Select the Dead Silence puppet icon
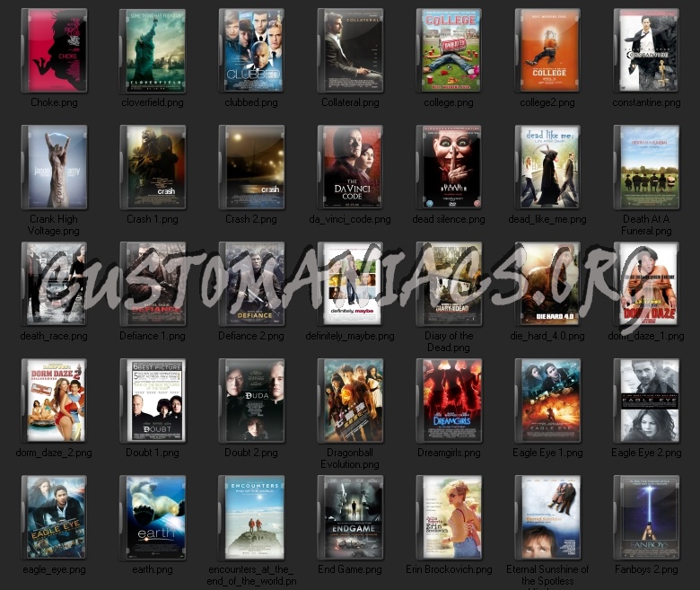This screenshot has width=700, height=590. (x=449, y=167)
